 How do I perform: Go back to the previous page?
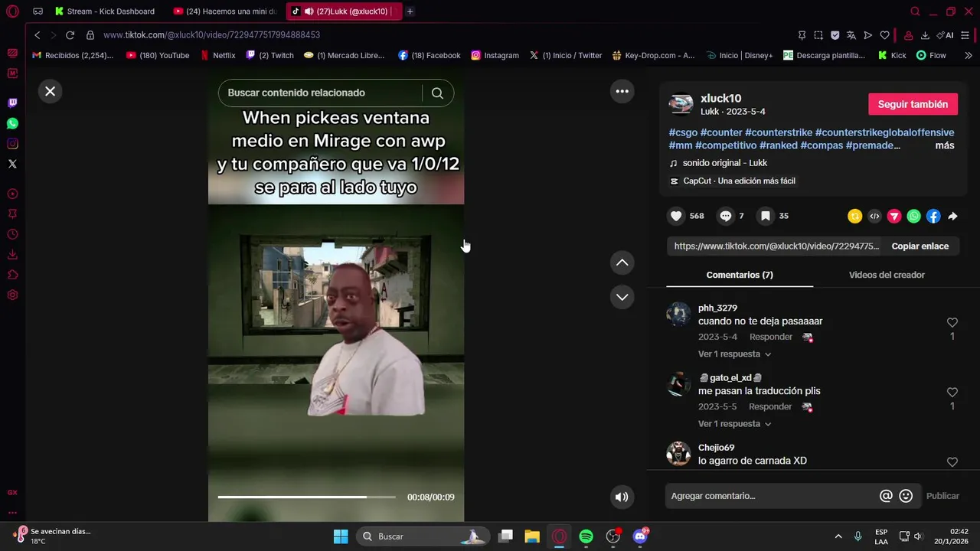click(37, 35)
